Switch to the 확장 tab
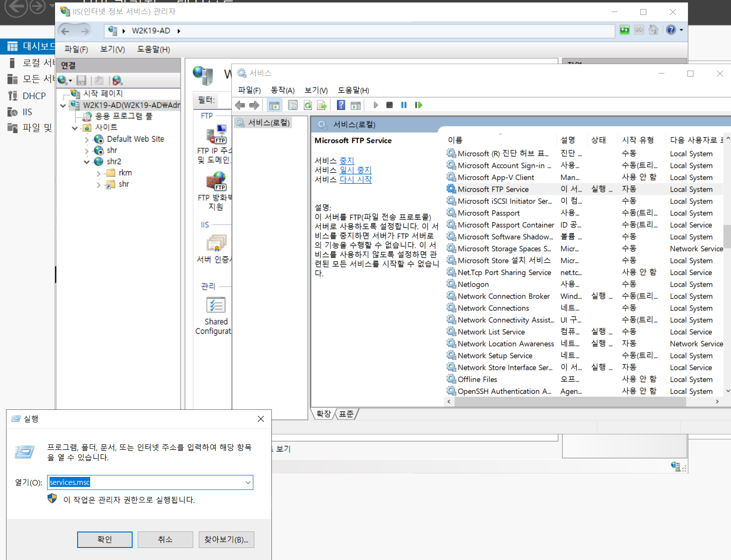Image resolution: width=731 pixels, height=560 pixels. point(323,414)
